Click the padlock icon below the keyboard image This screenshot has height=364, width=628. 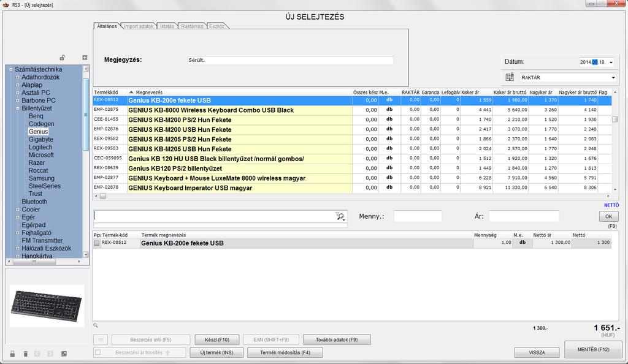click(12, 354)
